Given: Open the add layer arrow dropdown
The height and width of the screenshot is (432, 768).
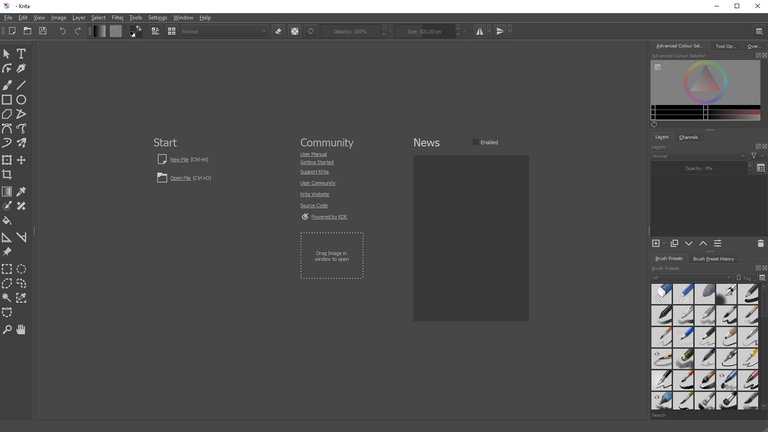Looking at the screenshot, I should pos(664,243).
